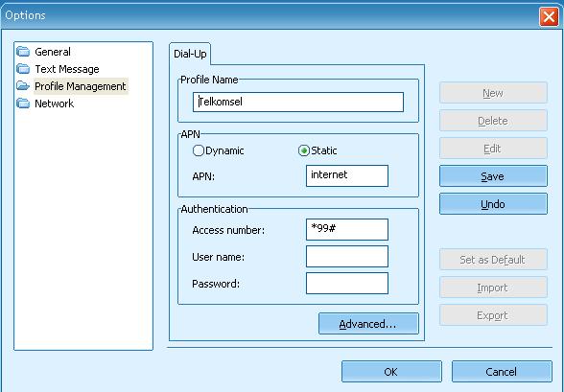Click the Authentication group title

point(214,209)
